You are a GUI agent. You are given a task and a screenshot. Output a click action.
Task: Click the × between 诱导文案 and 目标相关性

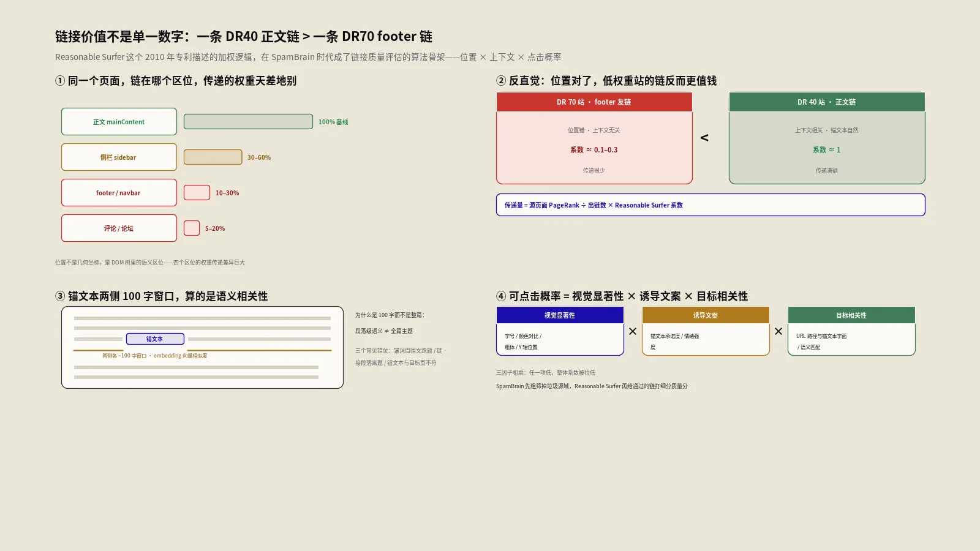point(778,331)
